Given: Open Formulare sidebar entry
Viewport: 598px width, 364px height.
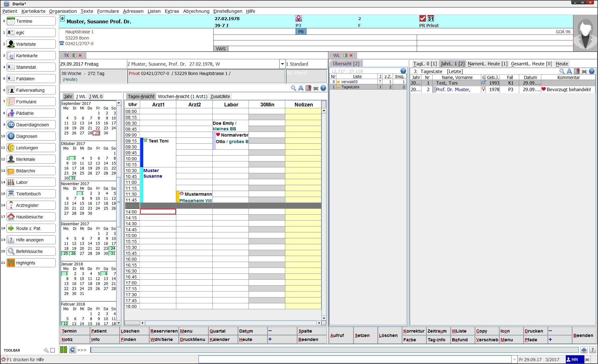Looking at the screenshot, I should (31, 102).
